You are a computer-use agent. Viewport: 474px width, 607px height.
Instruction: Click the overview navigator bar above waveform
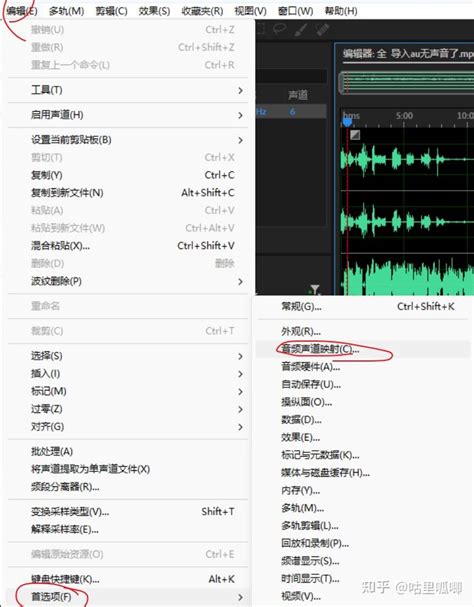406,82
